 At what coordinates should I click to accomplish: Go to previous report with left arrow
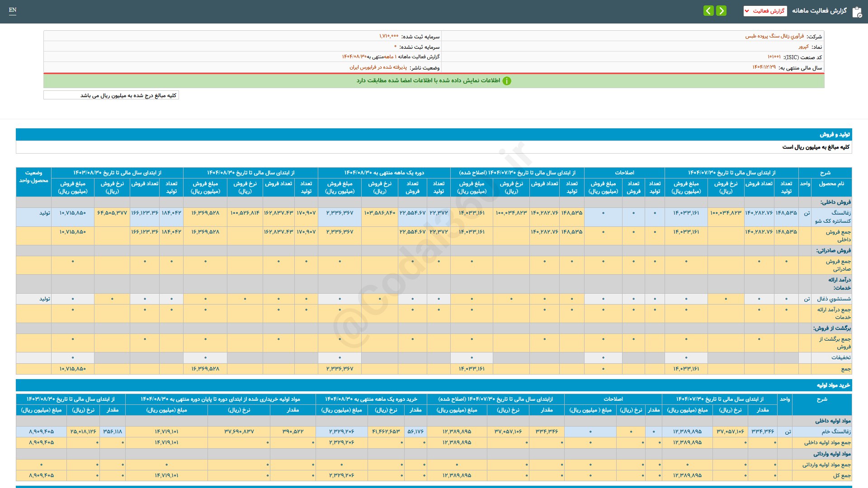point(708,10)
